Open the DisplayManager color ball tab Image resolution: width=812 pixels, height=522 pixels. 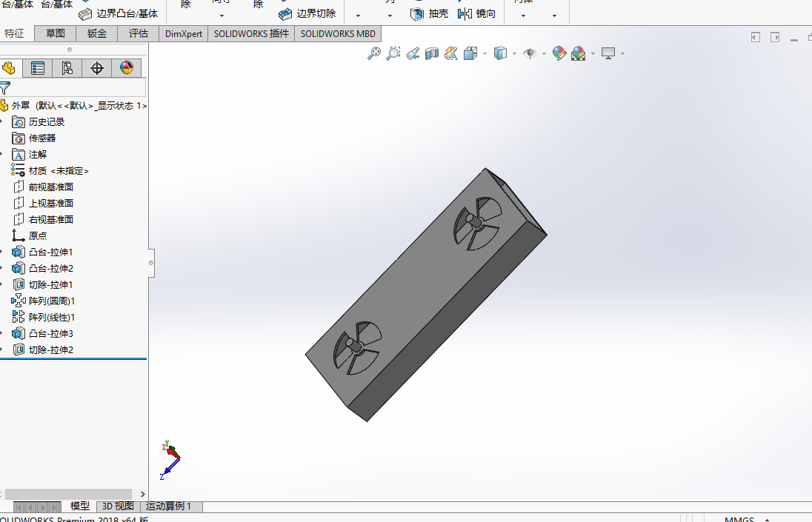point(127,68)
